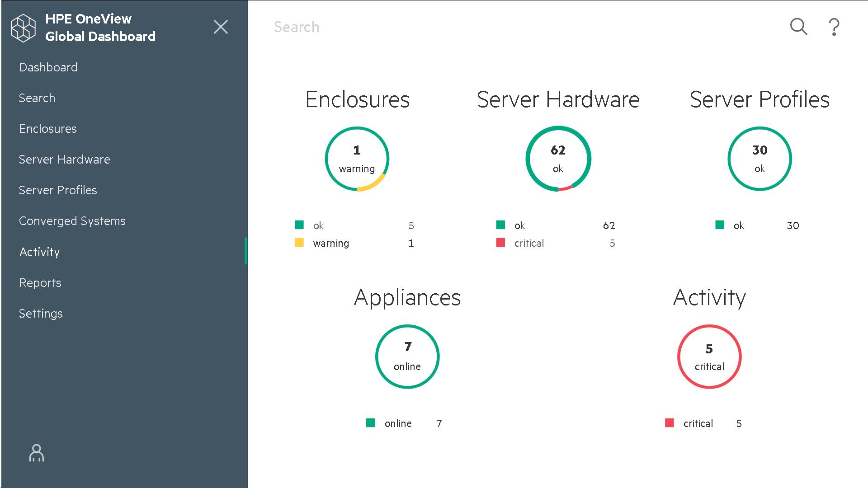
Task: Go to Settings in the sidebar menu
Action: pyautogui.click(x=41, y=314)
